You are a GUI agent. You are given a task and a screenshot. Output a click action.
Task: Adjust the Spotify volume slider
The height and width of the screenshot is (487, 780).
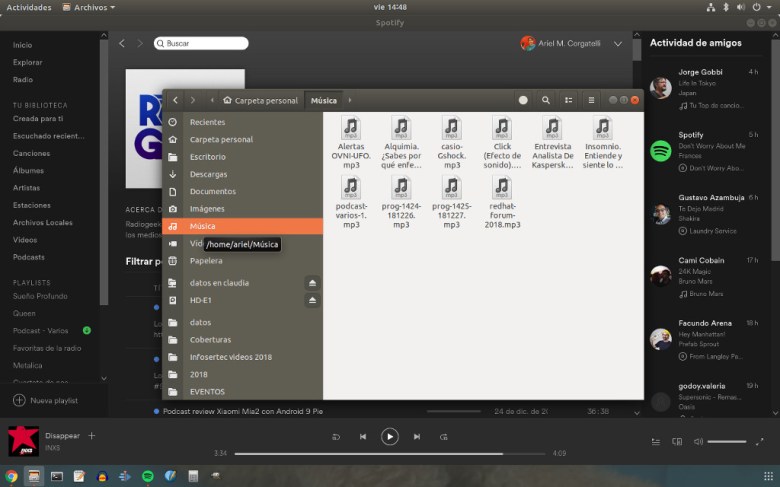click(x=727, y=442)
